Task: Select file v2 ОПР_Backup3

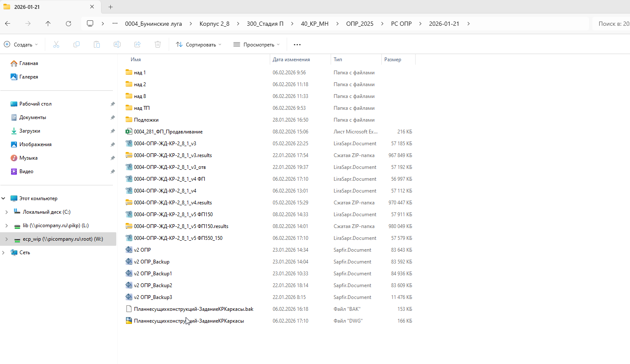Action: pos(153,297)
